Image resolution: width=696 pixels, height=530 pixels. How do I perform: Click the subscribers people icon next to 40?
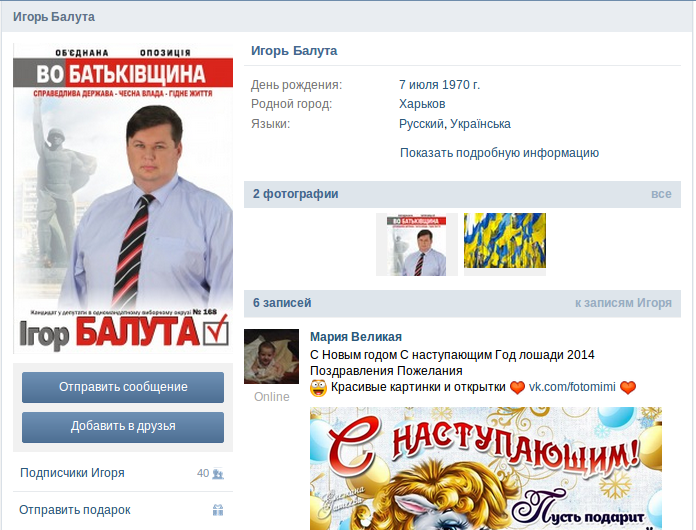pos(218,474)
